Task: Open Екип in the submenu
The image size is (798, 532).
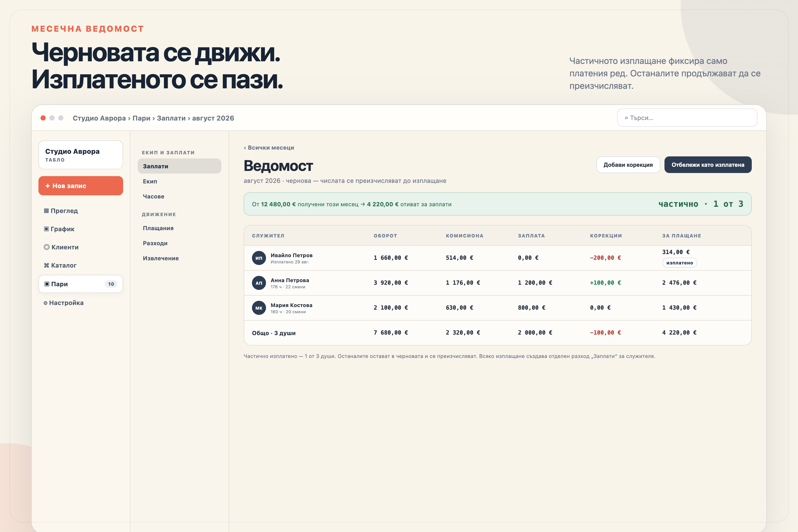Action: [x=179, y=181]
